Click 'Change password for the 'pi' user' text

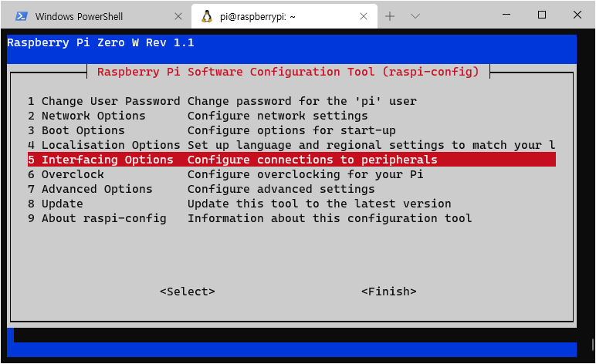click(x=302, y=101)
